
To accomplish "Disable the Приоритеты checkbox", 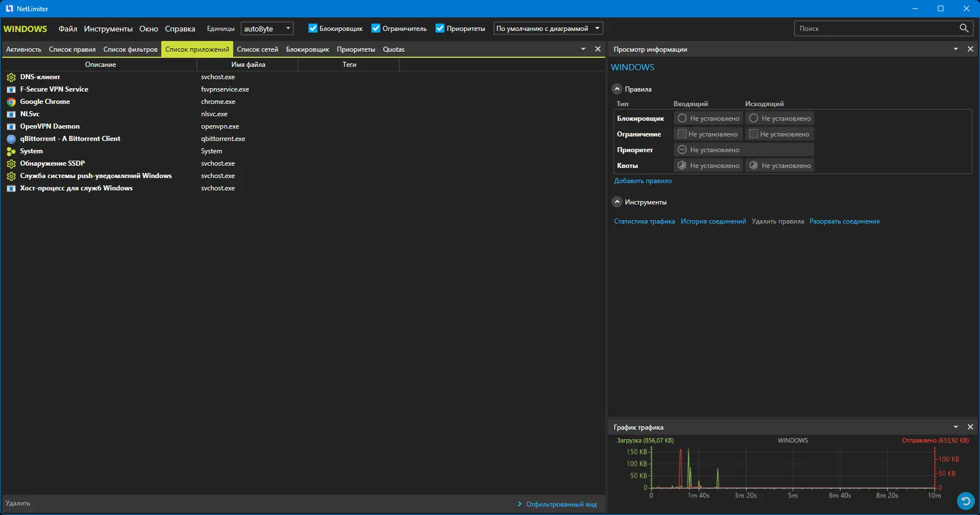I will pos(440,28).
